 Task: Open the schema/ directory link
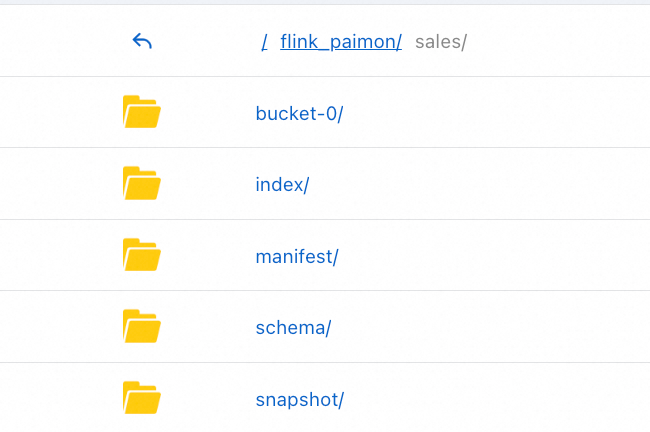293,328
